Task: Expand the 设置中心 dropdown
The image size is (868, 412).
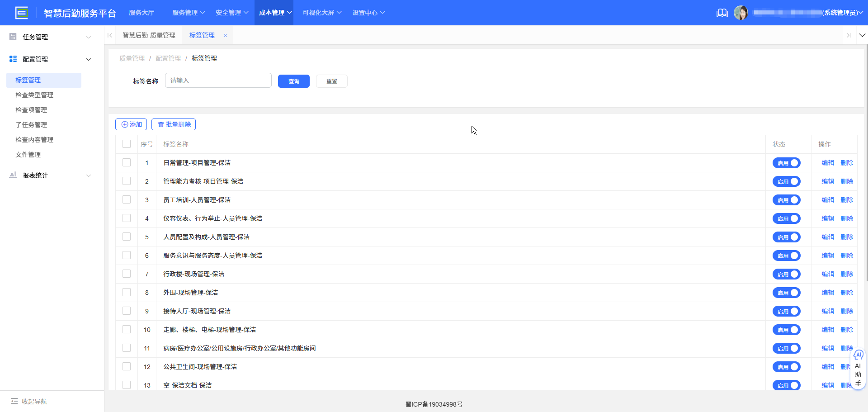Action: point(369,12)
